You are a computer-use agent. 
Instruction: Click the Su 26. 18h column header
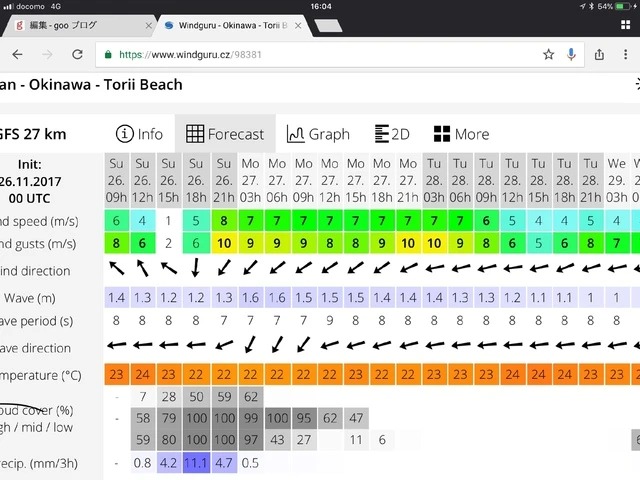click(x=196, y=178)
